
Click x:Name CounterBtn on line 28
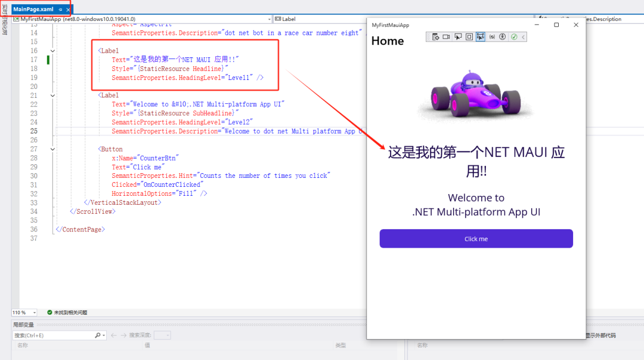[145, 158]
